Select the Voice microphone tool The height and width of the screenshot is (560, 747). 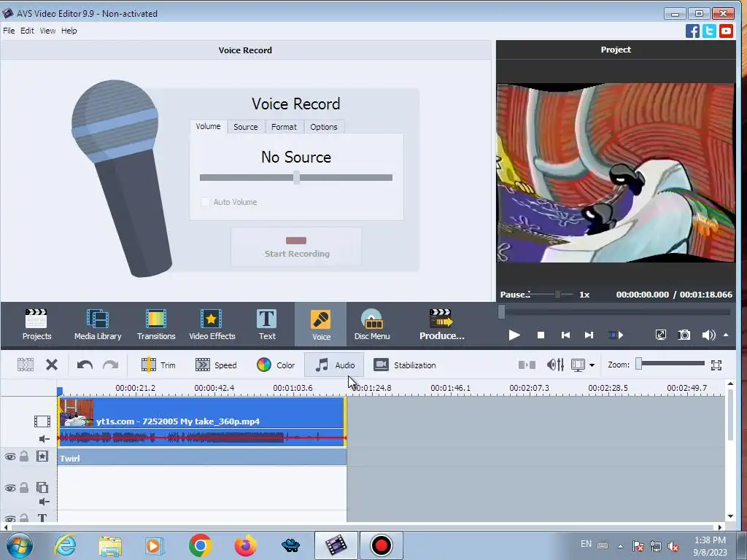[x=321, y=324]
